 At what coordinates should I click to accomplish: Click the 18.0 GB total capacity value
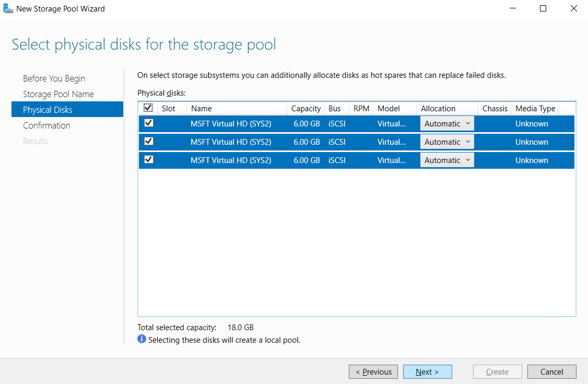(x=240, y=328)
